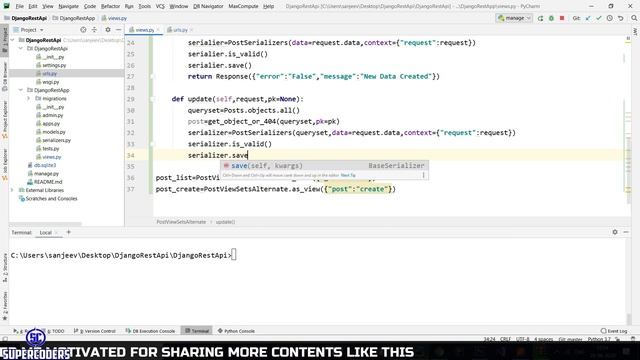Screen dimensions: 640x360
Task: Select db.sqlite3 in the project tree
Action: tap(42, 165)
